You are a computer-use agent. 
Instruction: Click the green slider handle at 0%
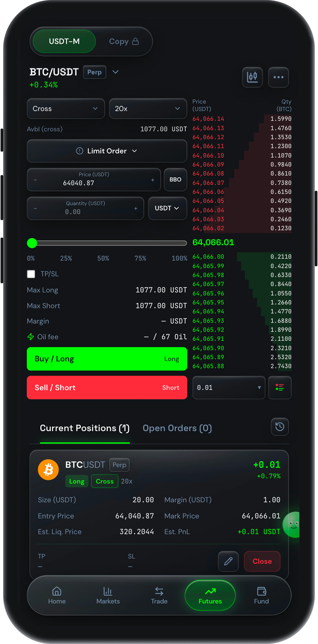32,243
